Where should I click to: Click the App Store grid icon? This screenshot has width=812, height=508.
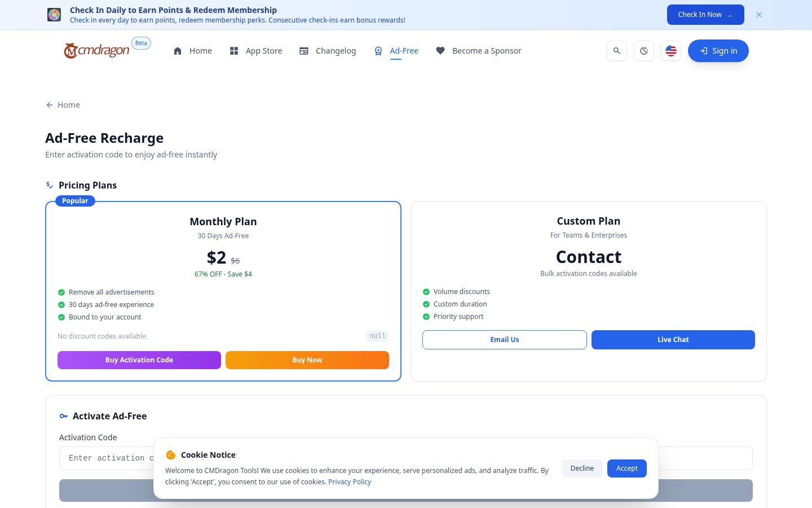click(x=234, y=51)
